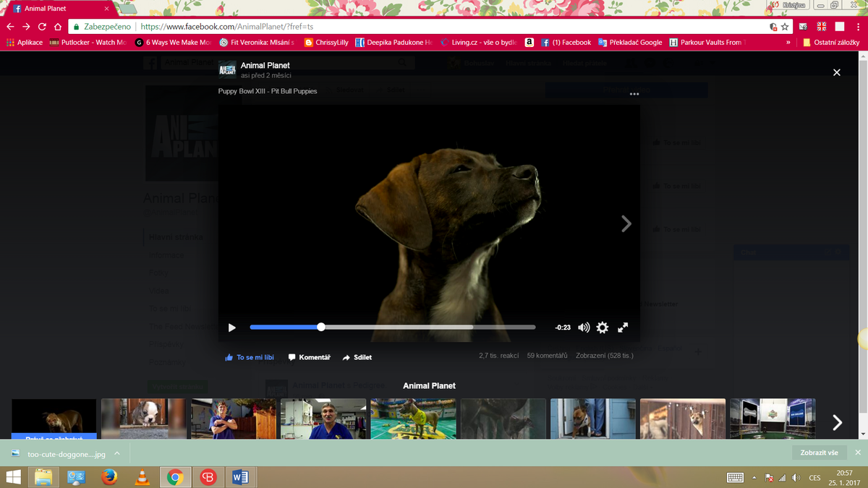This screenshot has height=488, width=868.
Task: Open the Komentář comment button
Action: [x=310, y=357]
